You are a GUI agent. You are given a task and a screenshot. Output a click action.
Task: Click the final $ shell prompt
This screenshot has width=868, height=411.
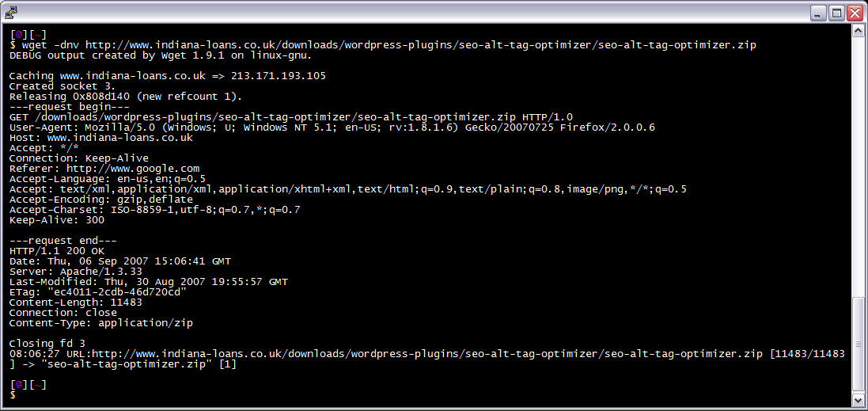tap(13, 395)
